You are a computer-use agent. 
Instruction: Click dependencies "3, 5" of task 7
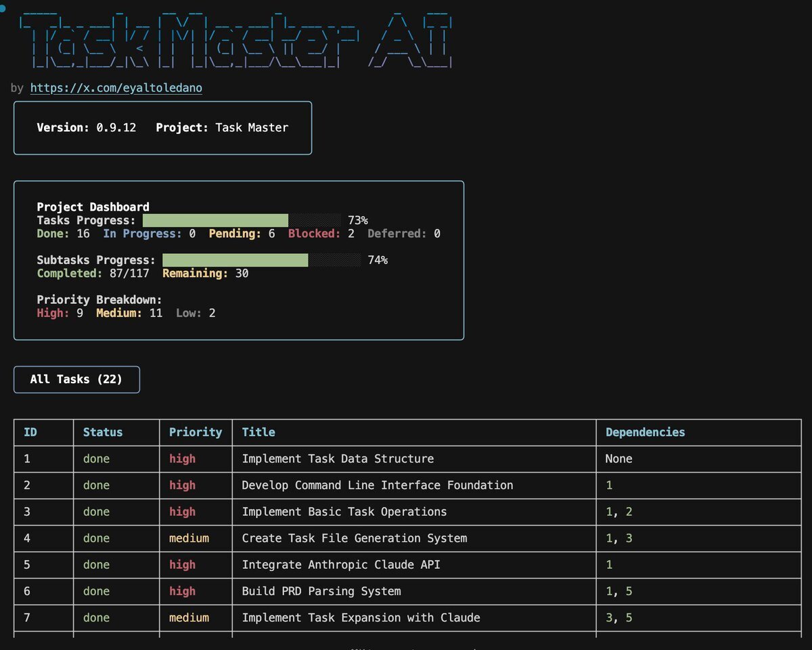[x=619, y=617]
